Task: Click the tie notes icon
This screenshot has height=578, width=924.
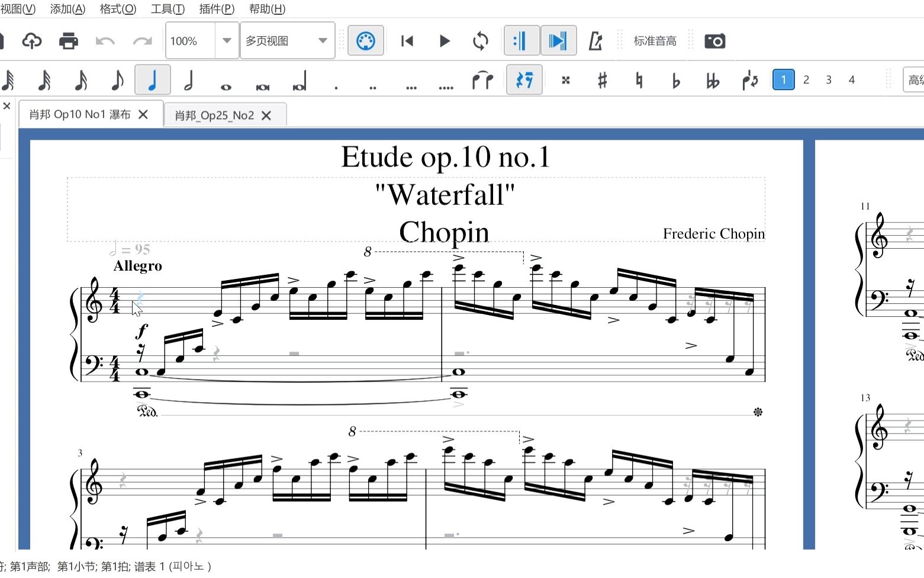Action: tap(483, 80)
